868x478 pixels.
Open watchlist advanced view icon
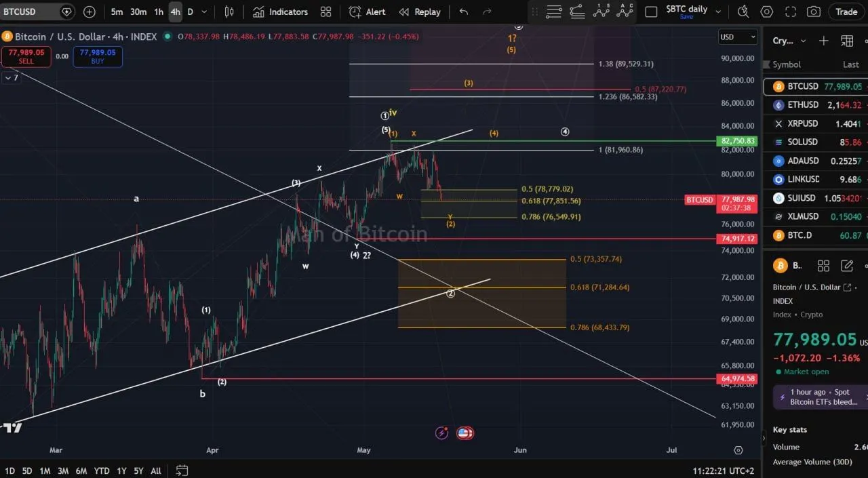[x=847, y=41]
